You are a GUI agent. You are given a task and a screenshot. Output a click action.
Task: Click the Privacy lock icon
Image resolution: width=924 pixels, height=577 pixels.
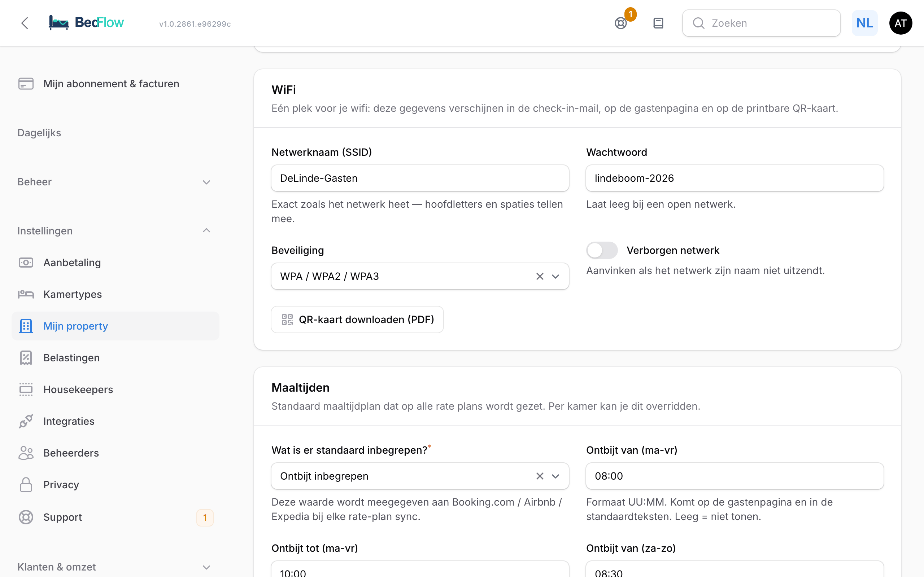coord(26,484)
